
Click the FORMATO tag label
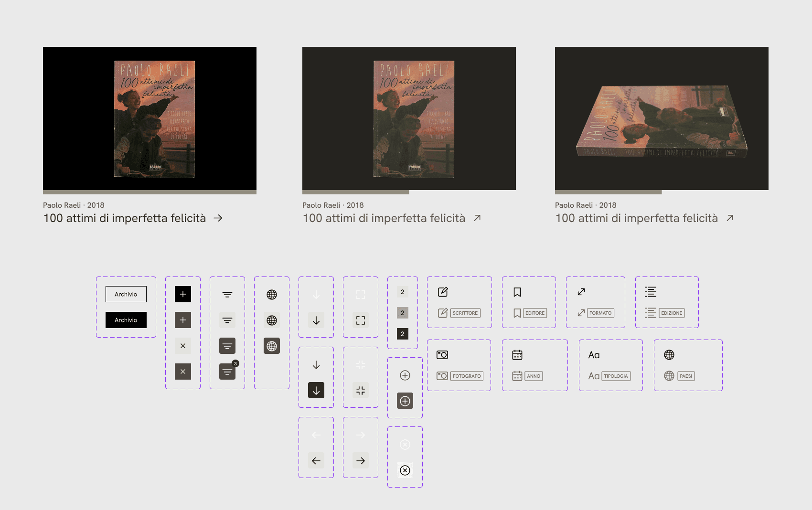pyautogui.click(x=600, y=313)
